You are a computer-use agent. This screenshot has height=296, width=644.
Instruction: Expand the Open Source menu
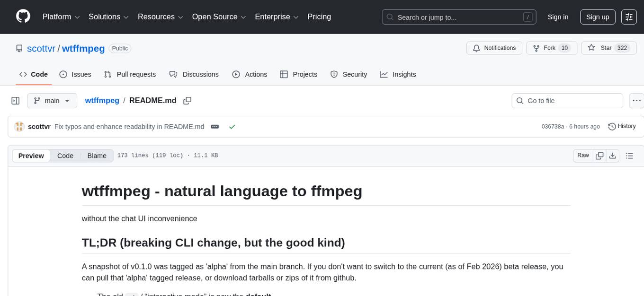point(219,17)
